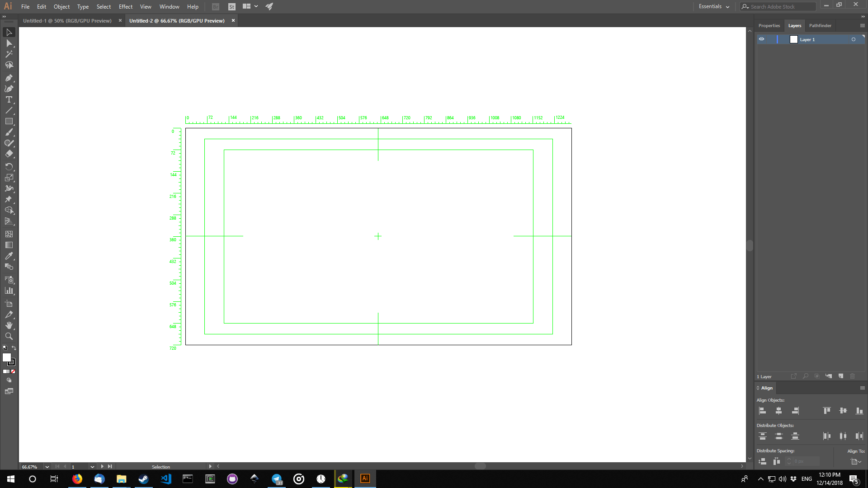Select the Paintbrush tool
This screenshot has width=868, height=488.
[x=9, y=132]
